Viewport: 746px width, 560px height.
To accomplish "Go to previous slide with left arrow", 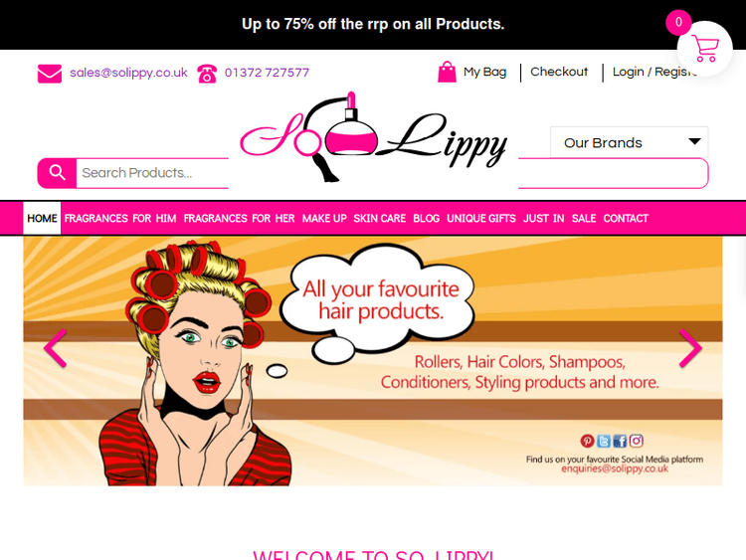I will pos(55,348).
